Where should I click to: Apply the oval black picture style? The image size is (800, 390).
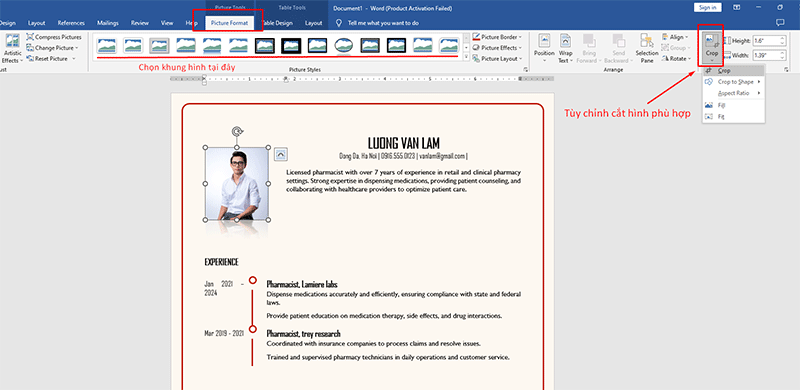(344, 45)
